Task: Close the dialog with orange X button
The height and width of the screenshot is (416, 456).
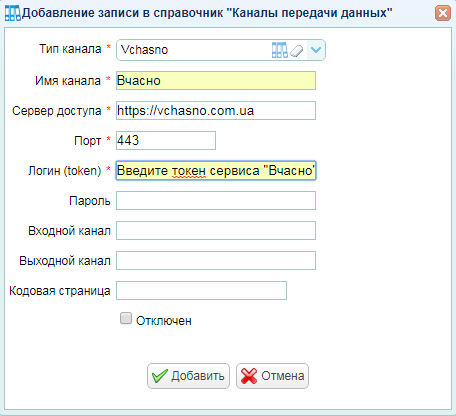Action: [443, 13]
